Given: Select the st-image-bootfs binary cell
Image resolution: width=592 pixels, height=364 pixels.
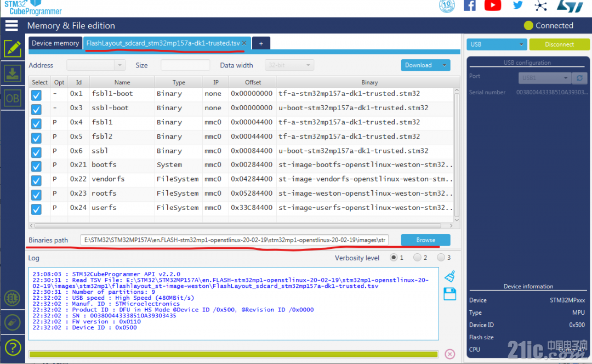Looking at the screenshot, I should 365,164.
